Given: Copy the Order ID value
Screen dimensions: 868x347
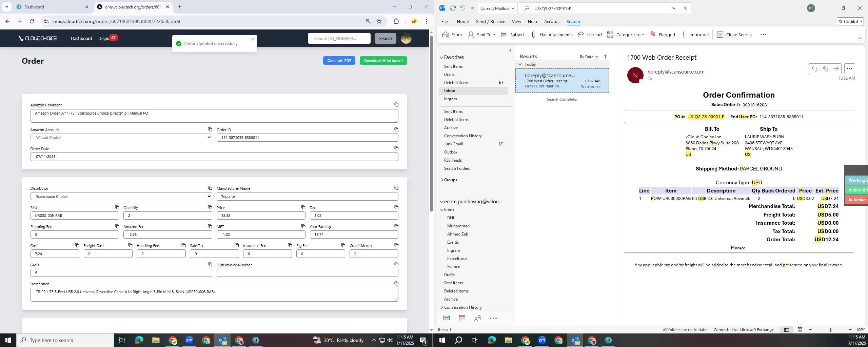Looking at the screenshot, I should (396, 129).
